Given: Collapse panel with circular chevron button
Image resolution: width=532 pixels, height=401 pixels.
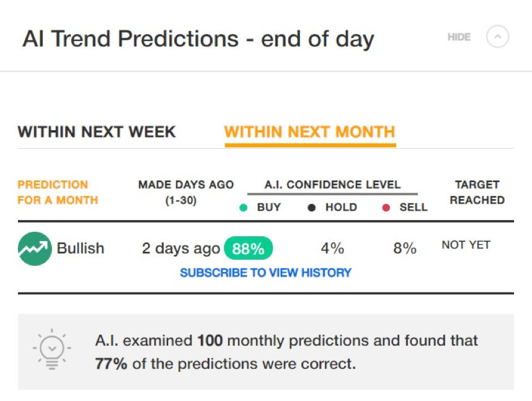Looking at the screenshot, I should (497, 37).
